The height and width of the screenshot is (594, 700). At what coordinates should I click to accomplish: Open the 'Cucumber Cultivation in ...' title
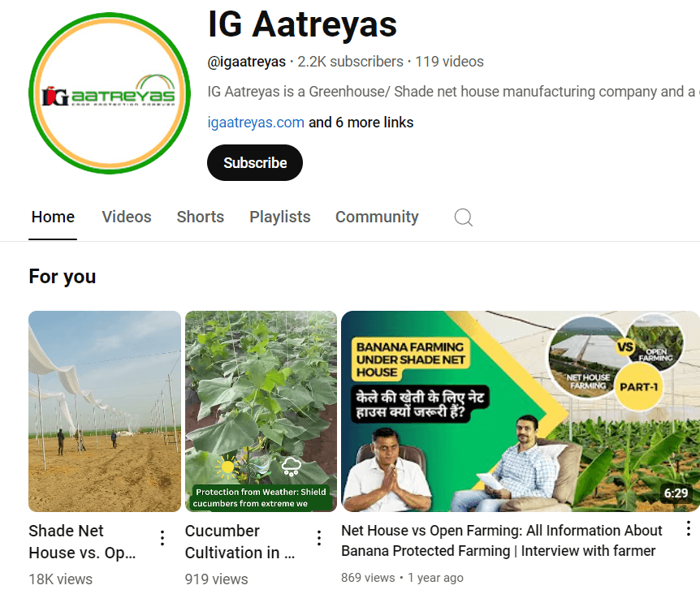(x=240, y=542)
